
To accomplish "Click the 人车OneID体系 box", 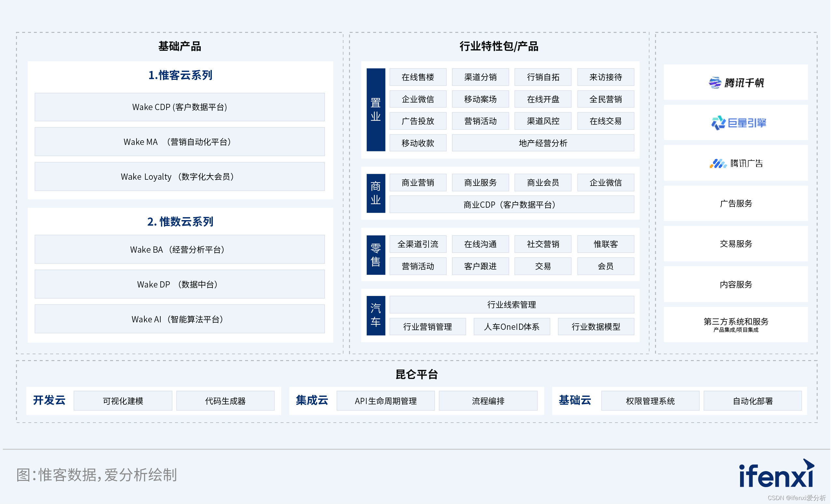I will [512, 327].
